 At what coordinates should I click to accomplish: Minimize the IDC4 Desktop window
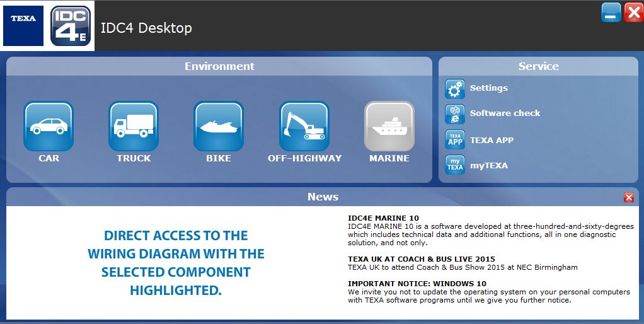(x=611, y=13)
